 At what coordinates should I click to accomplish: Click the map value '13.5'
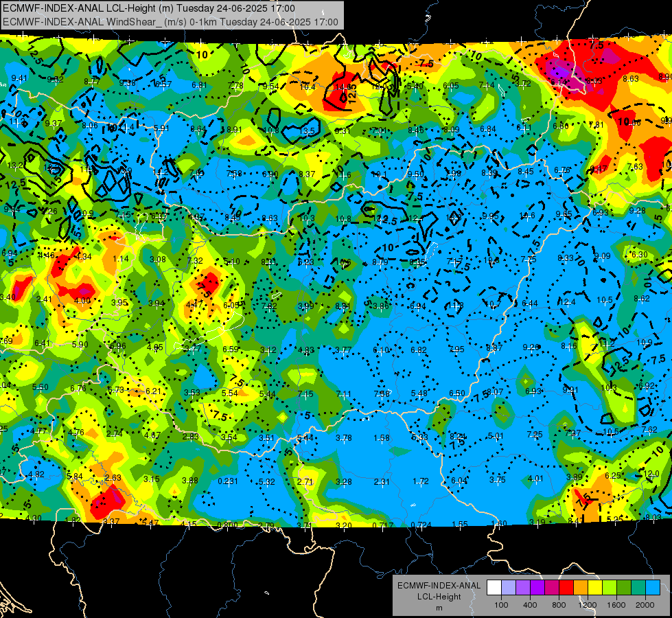pos(308,130)
